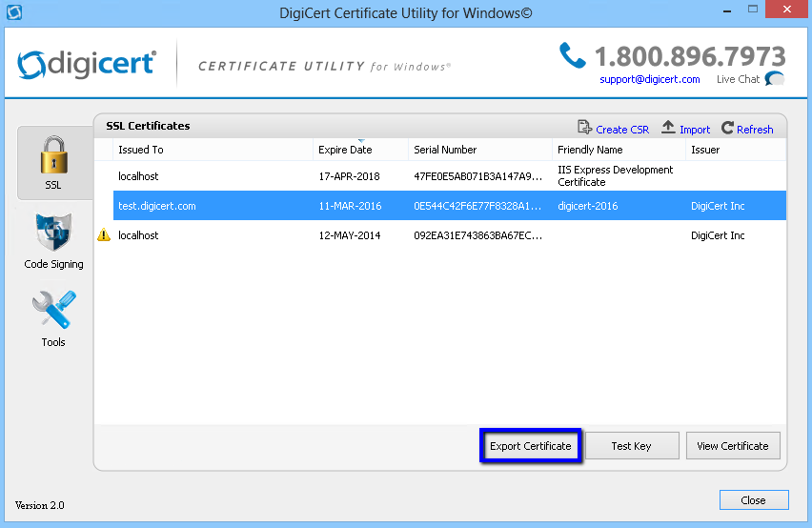Open the Create CSR link
This screenshot has height=528, width=812.
[x=622, y=130]
